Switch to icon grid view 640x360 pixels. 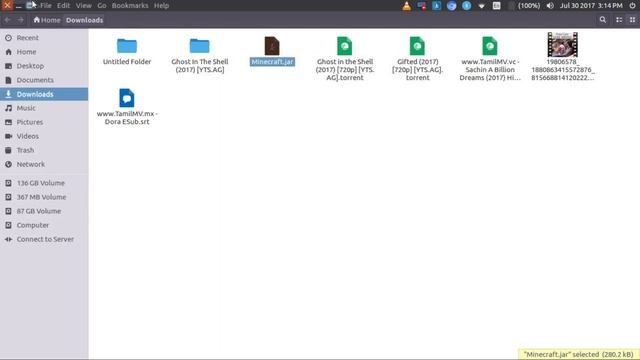click(632, 20)
